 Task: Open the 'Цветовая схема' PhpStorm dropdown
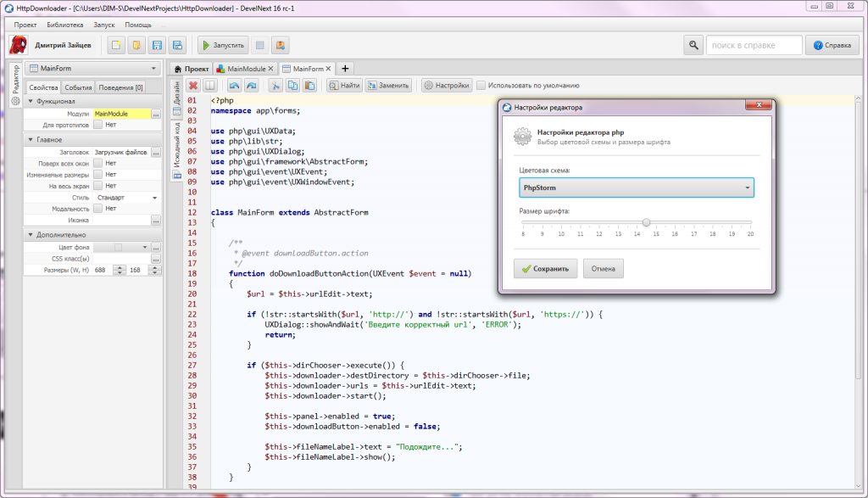coord(637,187)
